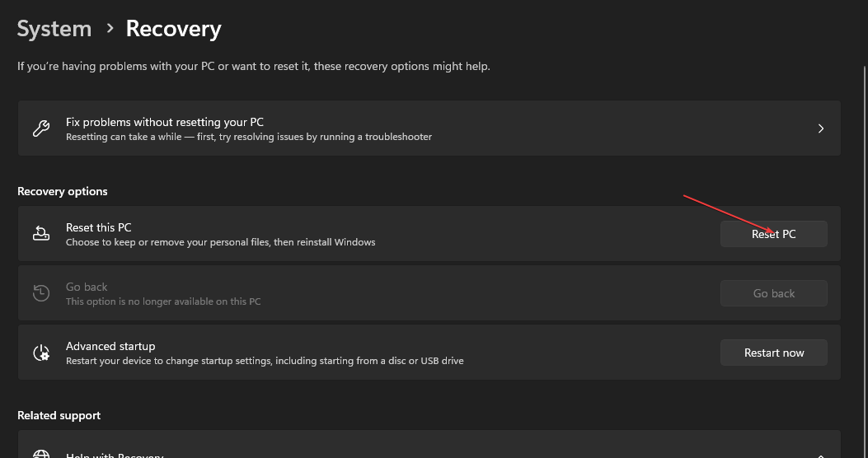Select the Recovery page title

point(173,29)
